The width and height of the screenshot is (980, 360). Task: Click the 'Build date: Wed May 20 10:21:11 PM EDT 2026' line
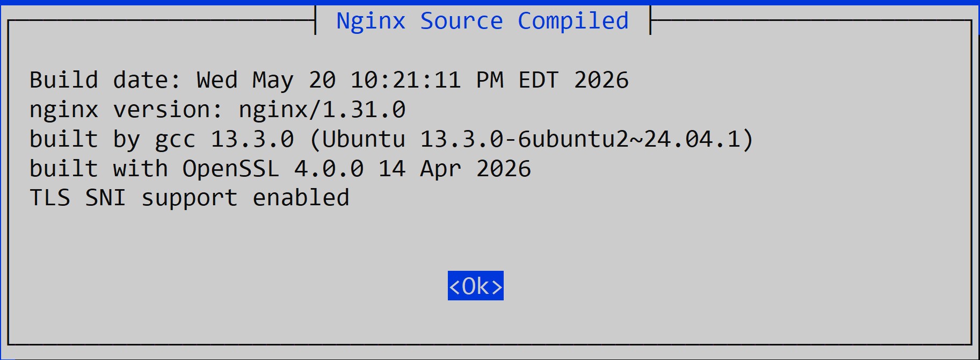pyautogui.click(x=329, y=81)
